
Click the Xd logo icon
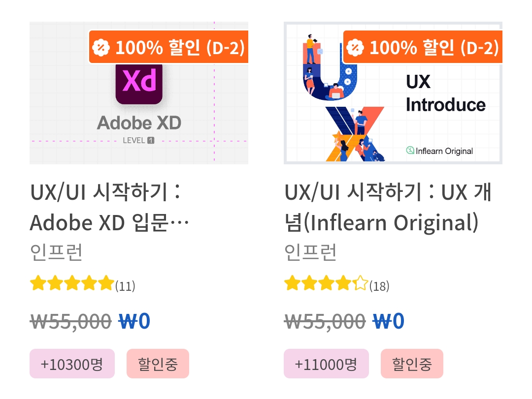pyautogui.click(x=139, y=83)
